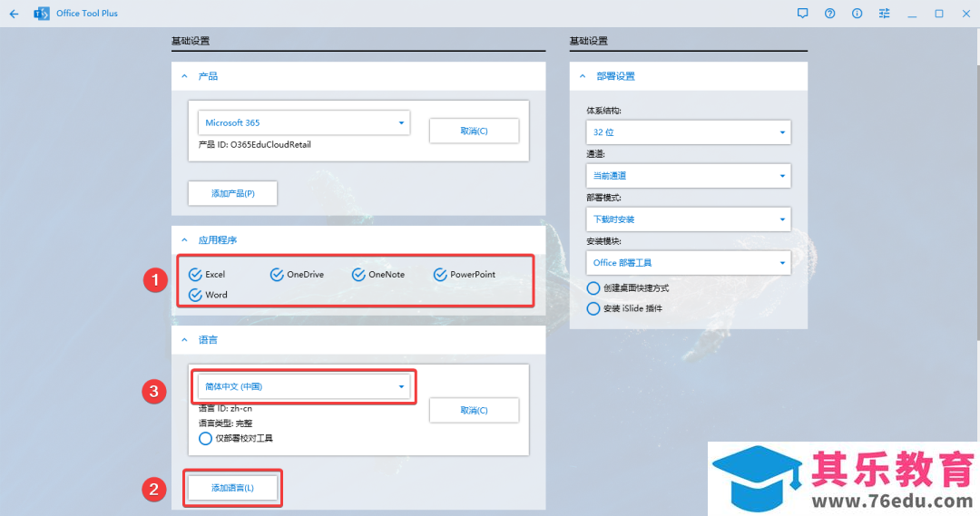Click product ID O365EduCloudRetail text

pyautogui.click(x=254, y=144)
